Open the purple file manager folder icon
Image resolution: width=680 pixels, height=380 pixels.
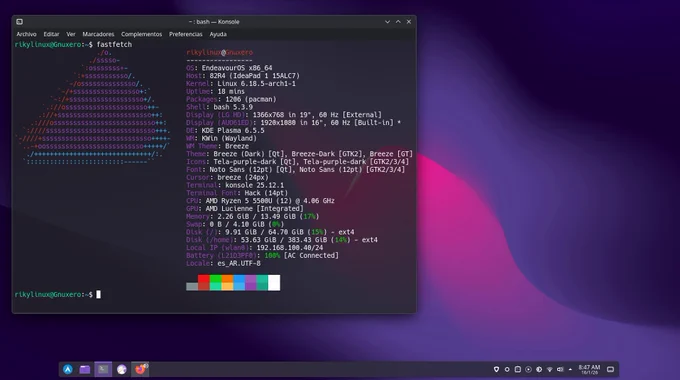85,369
